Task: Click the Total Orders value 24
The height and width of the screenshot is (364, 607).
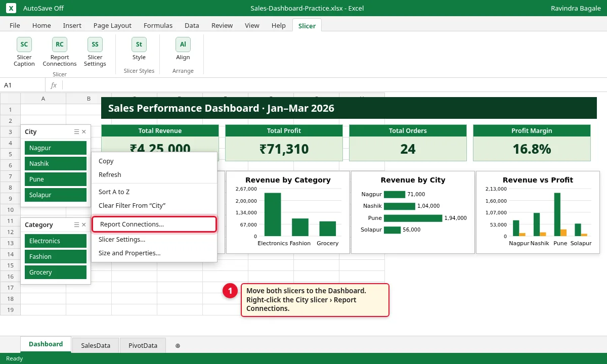Action: point(408,149)
